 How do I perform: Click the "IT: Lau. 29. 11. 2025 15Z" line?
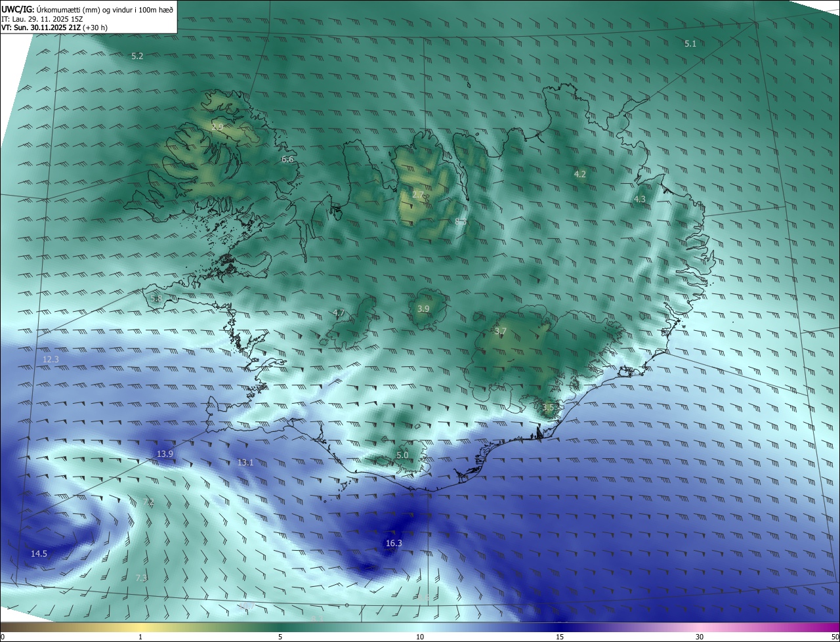pos(42,19)
